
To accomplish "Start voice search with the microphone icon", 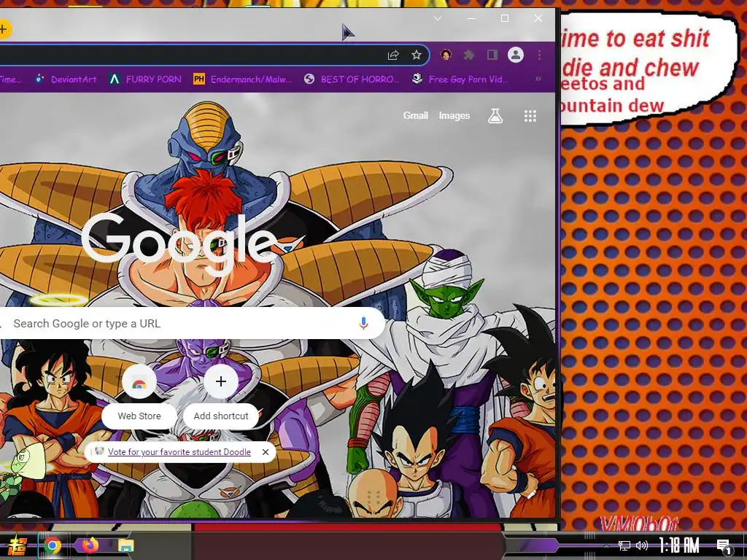I will pos(363,323).
